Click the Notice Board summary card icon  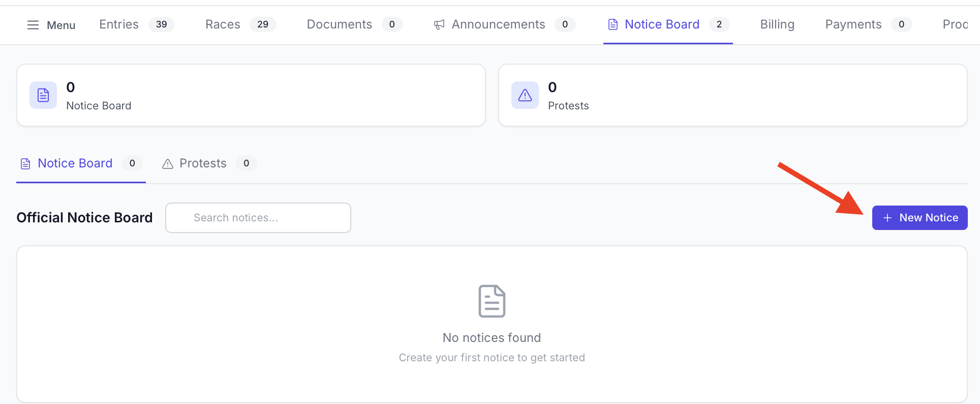point(43,95)
